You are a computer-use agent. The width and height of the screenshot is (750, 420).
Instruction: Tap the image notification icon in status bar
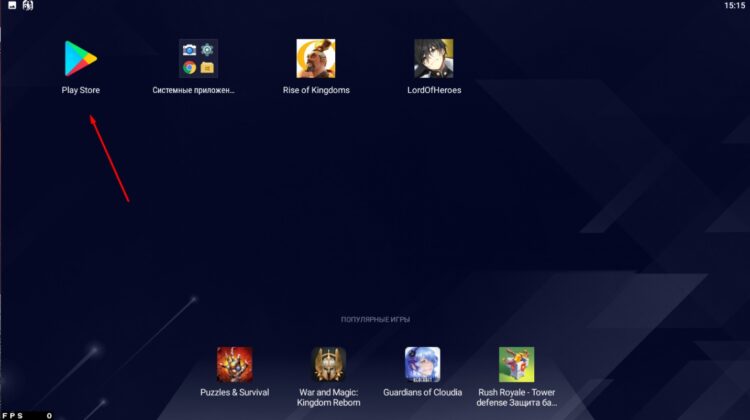click(10, 6)
